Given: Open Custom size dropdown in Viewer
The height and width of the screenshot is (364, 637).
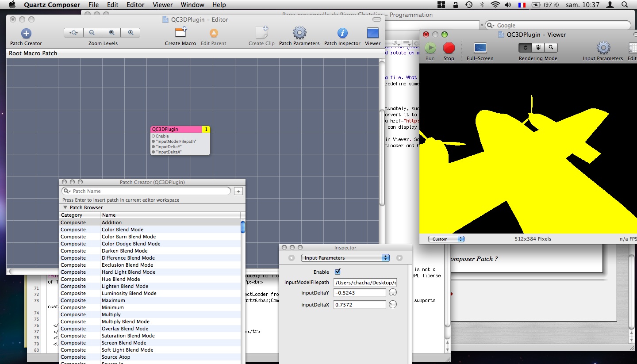Looking at the screenshot, I should tap(446, 239).
